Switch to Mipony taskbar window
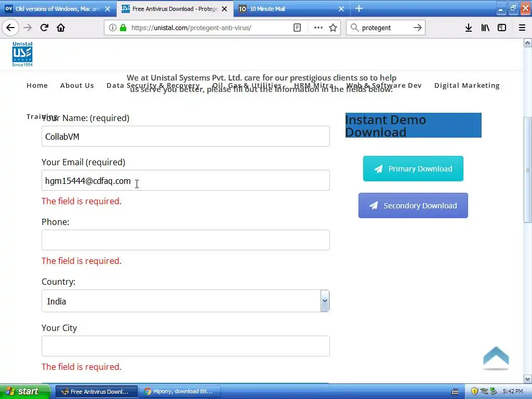 [x=180, y=392]
